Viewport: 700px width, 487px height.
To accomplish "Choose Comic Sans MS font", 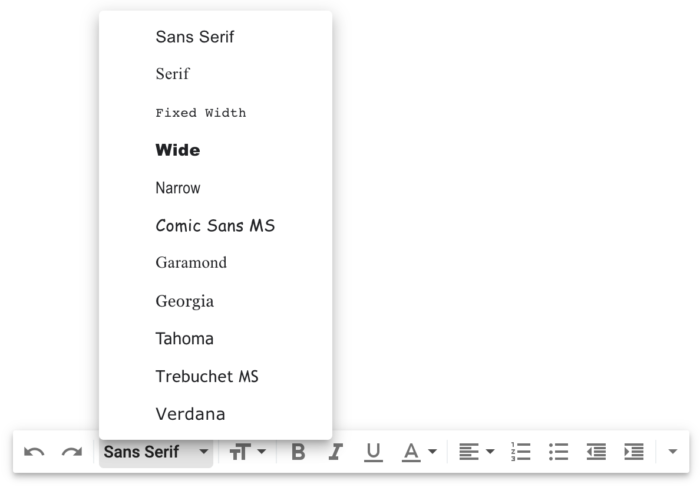I will [x=215, y=226].
